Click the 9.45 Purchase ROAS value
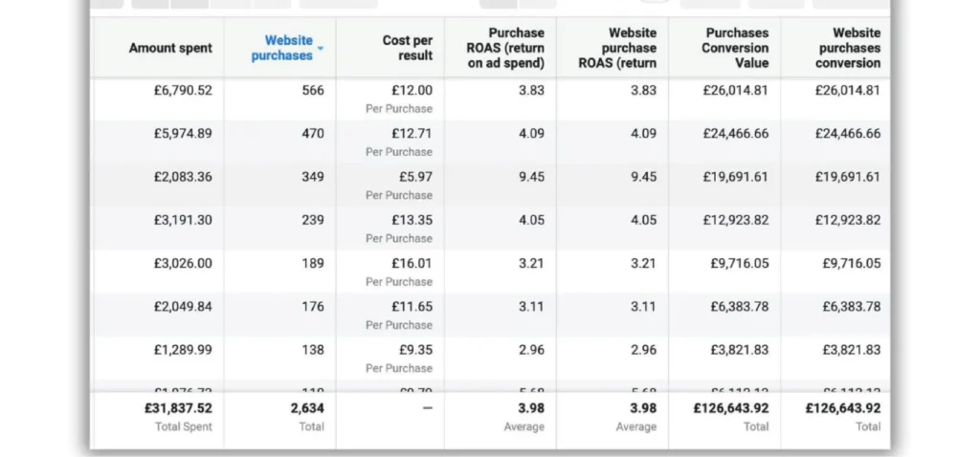980x457 pixels. [531, 177]
